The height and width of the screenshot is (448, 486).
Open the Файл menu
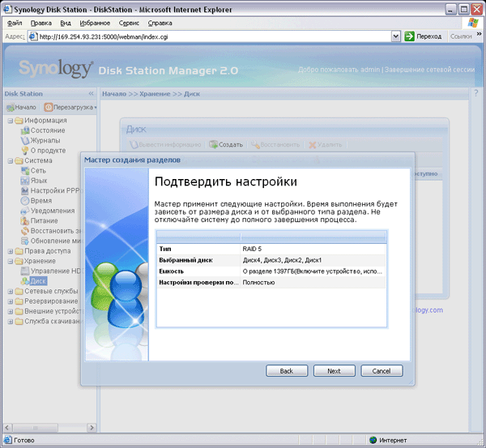(x=15, y=23)
